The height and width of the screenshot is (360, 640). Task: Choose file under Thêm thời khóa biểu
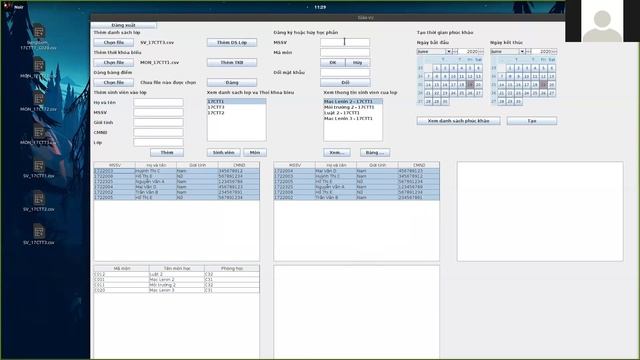pos(113,62)
